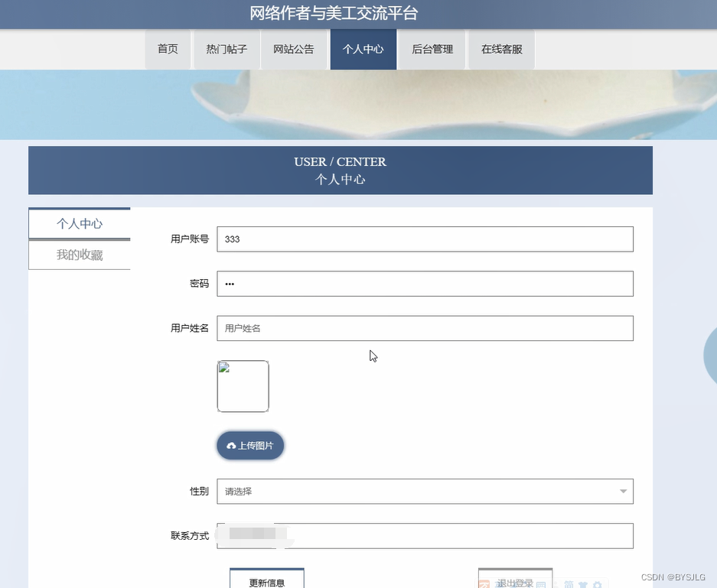Click the 更新信息 button

point(267,579)
